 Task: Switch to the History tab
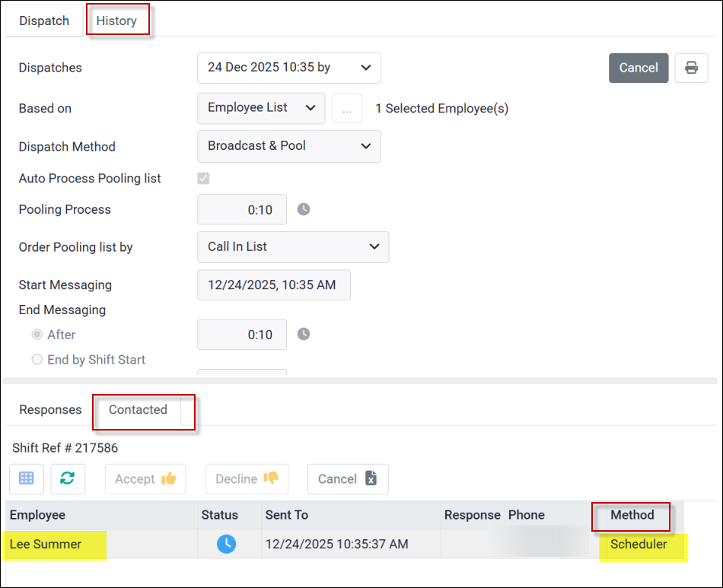(116, 21)
